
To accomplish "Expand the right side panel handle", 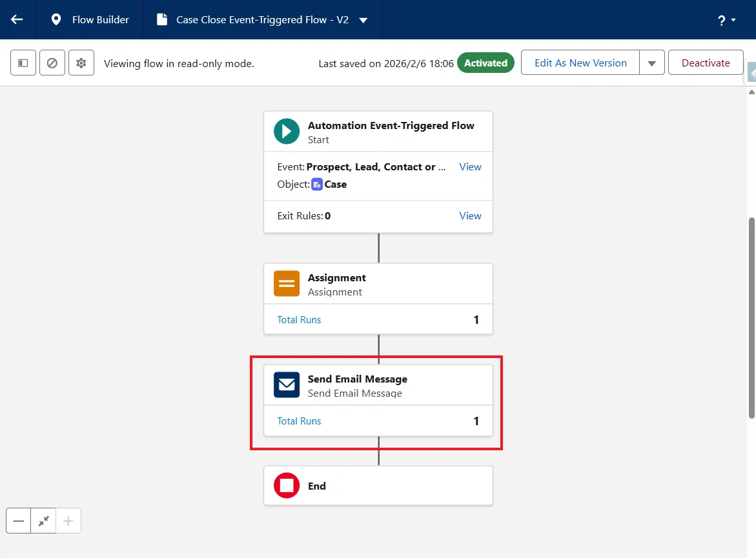I will [x=751, y=73].
